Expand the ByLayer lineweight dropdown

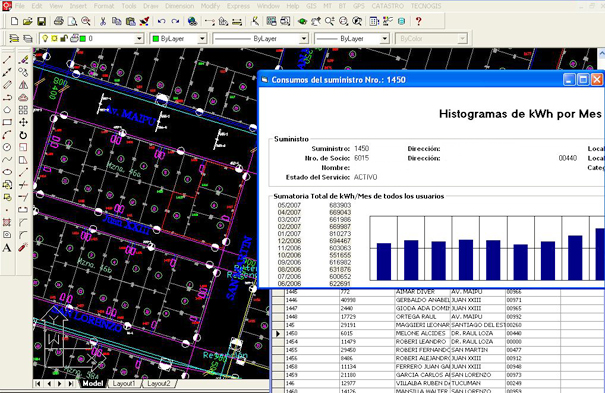(384, 39)
